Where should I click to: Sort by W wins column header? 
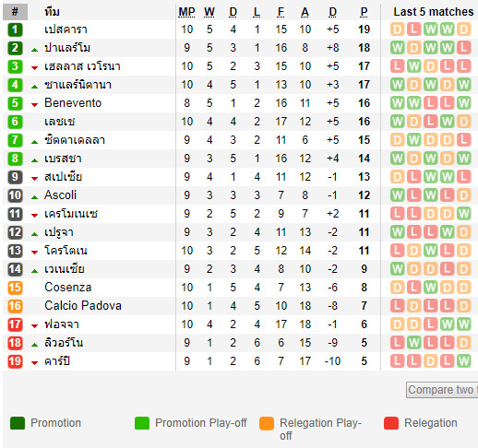click(209, 12)
